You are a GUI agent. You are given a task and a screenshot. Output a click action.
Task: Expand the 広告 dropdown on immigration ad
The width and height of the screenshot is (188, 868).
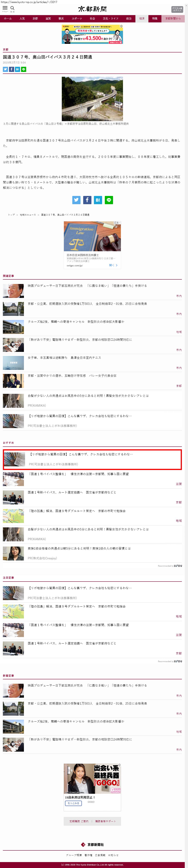(x=117, y=223)
